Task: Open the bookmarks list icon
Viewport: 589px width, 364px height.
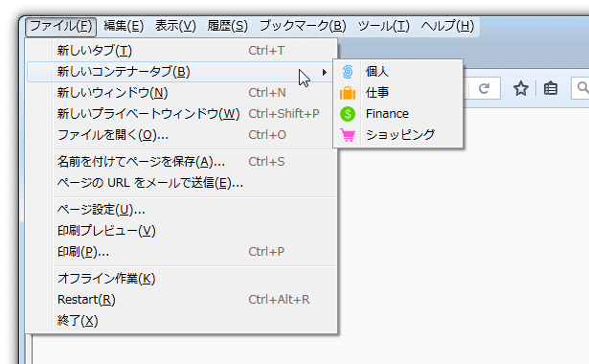Action: (551, 89)
